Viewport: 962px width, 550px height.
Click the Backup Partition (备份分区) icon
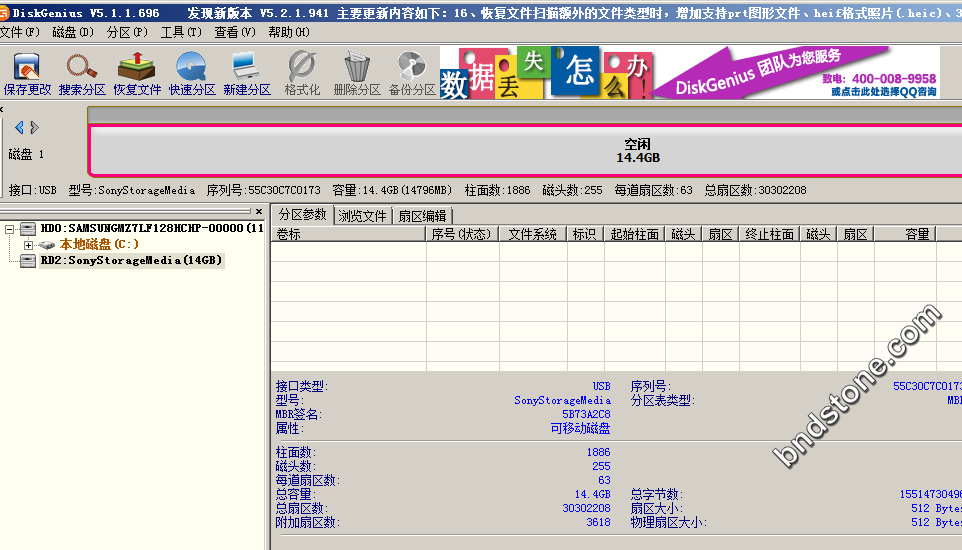(x=412, y=74)
